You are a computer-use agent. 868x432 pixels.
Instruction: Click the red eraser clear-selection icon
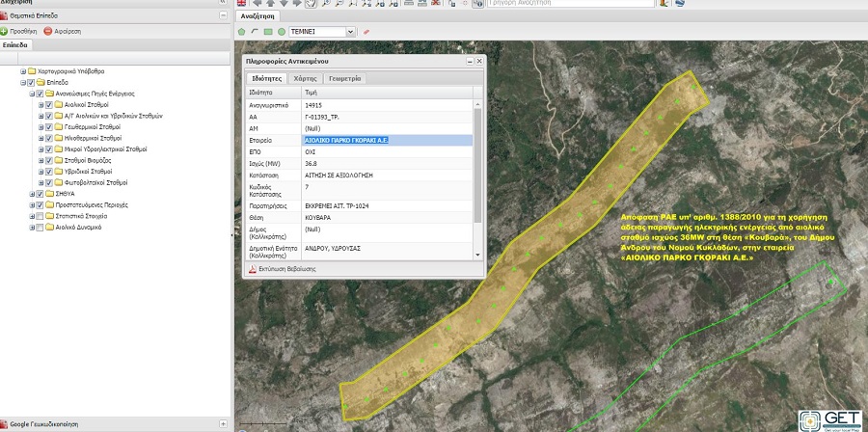(x=366, y=32)
